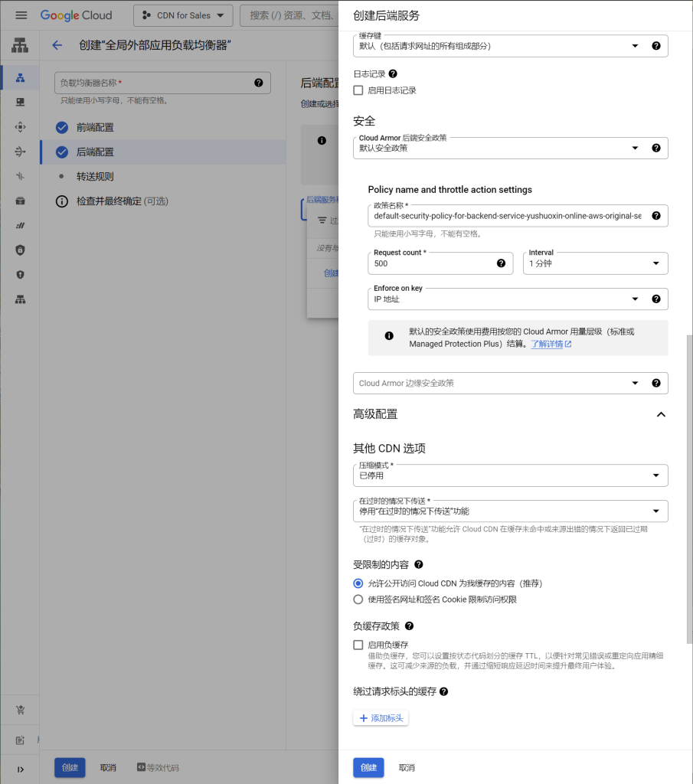693x784 pixels.
Task: Click help icon for Request count field
Action: 501,263
